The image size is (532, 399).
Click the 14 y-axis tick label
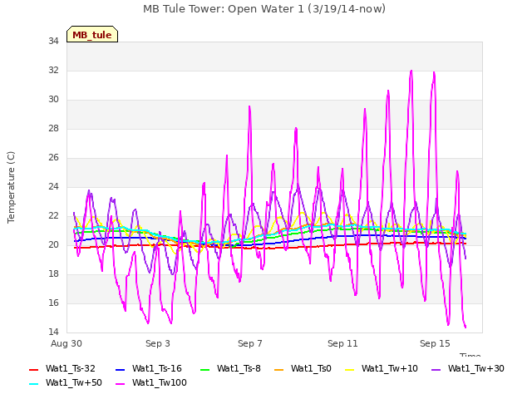(x=53, y=332)
